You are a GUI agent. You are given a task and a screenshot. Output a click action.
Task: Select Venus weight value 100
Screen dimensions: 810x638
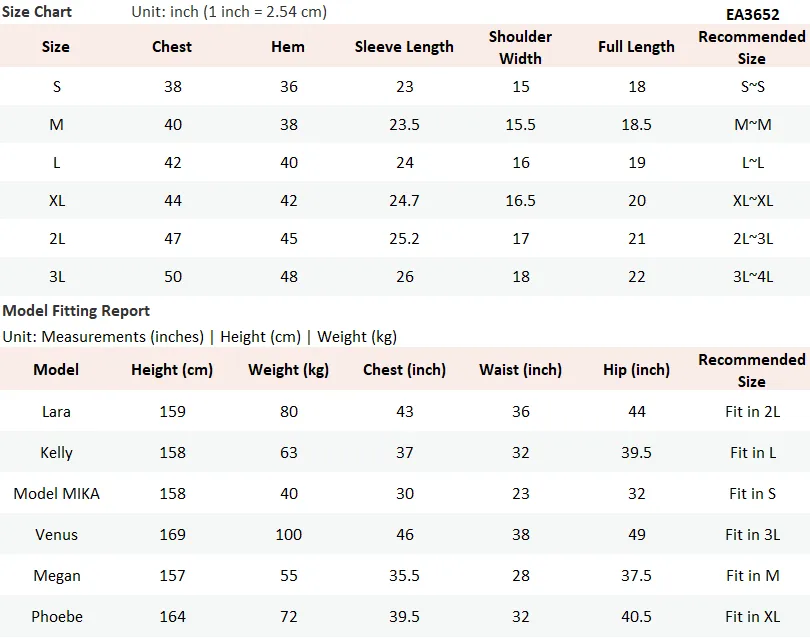(288, 535)
